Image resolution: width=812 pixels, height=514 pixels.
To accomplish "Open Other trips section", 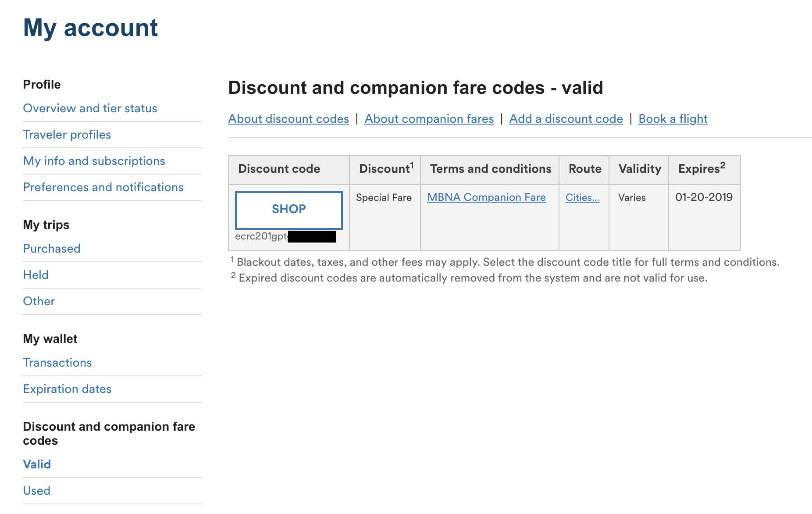I will (x=39, y=301).
